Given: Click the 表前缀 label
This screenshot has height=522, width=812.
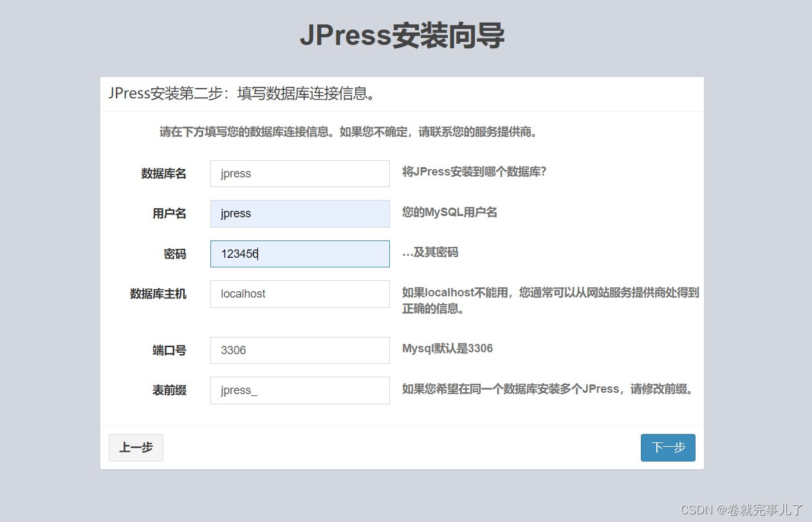Looking at the screenshot, I should 170,390.
